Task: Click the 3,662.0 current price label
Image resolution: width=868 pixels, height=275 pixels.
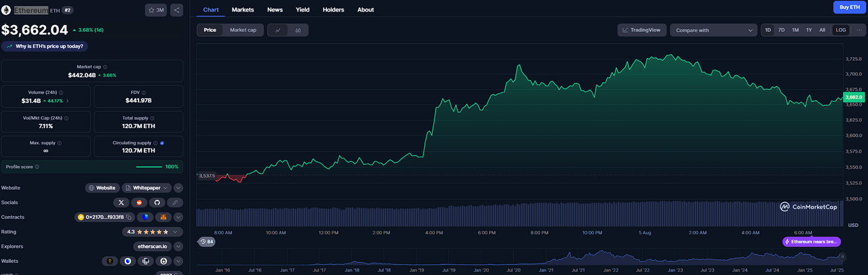Action: tap(853, 98)
